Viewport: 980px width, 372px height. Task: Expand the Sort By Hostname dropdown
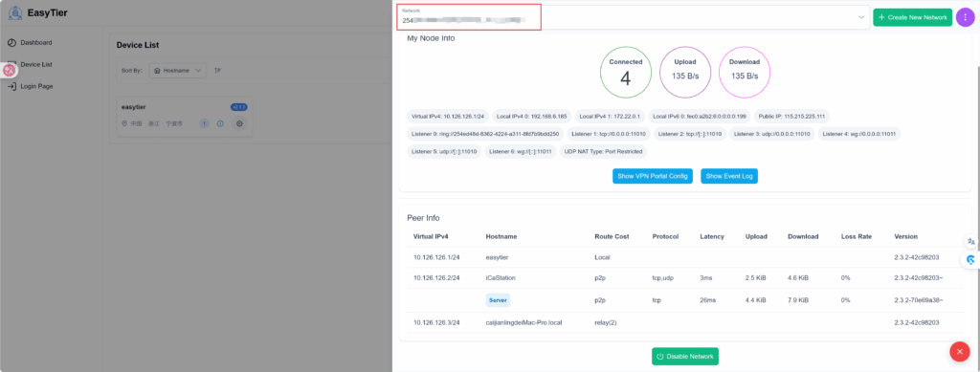177,71
